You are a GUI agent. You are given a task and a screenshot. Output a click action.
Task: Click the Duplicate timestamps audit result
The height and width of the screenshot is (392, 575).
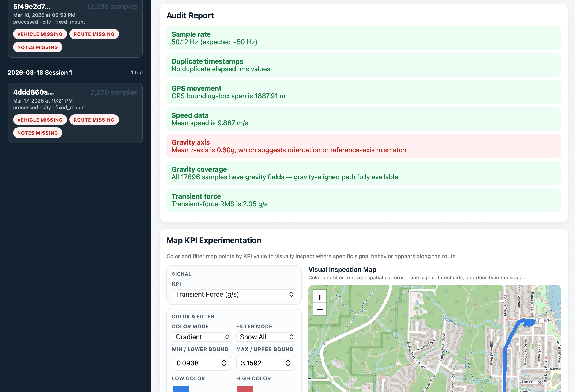click(x=364, y=65)
